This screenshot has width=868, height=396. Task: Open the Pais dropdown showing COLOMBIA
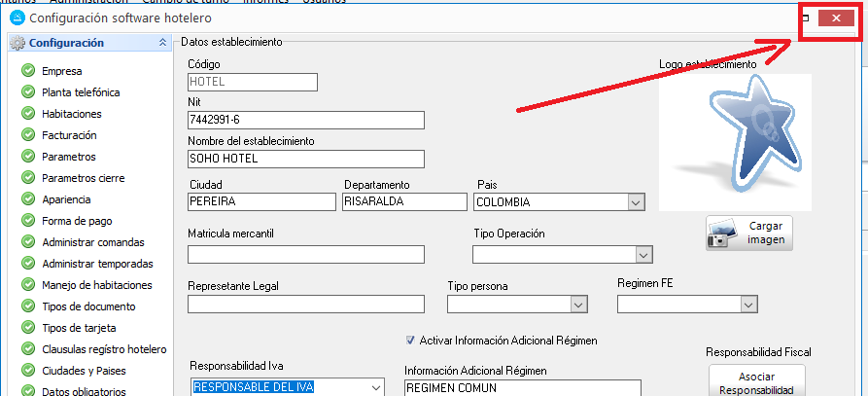pyautogui.click(x=636, y=202)
